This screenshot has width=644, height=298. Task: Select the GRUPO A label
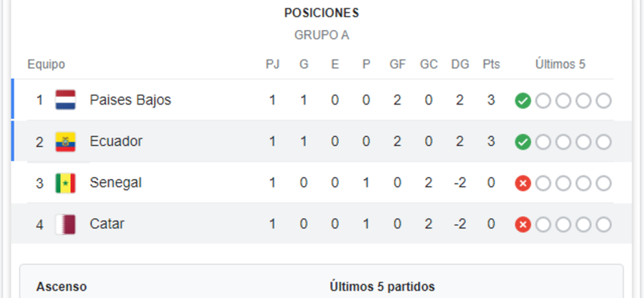pos(322,35)
